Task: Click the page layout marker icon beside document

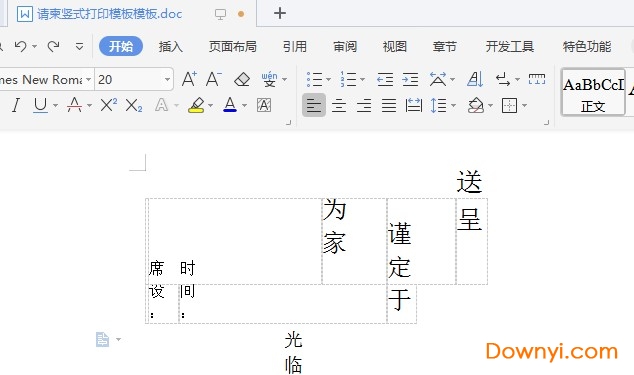Action: [102, 339]
